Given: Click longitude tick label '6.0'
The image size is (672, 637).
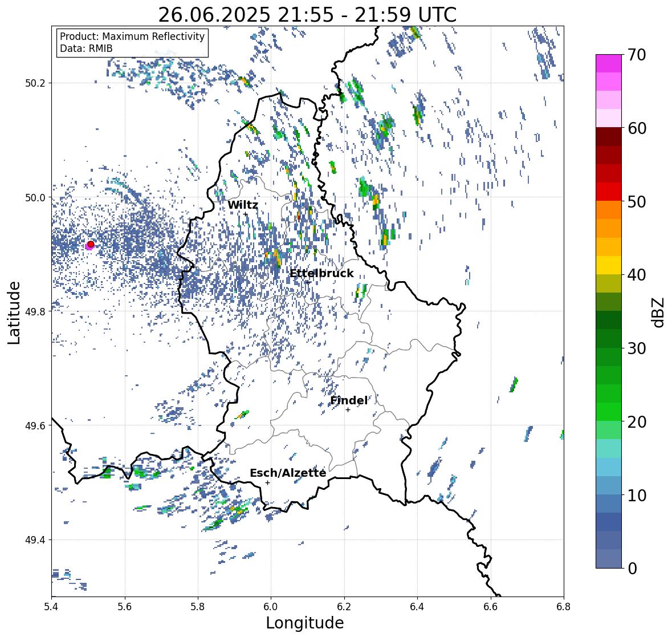Looking at the screenshot, I should [x=271, y=607].
